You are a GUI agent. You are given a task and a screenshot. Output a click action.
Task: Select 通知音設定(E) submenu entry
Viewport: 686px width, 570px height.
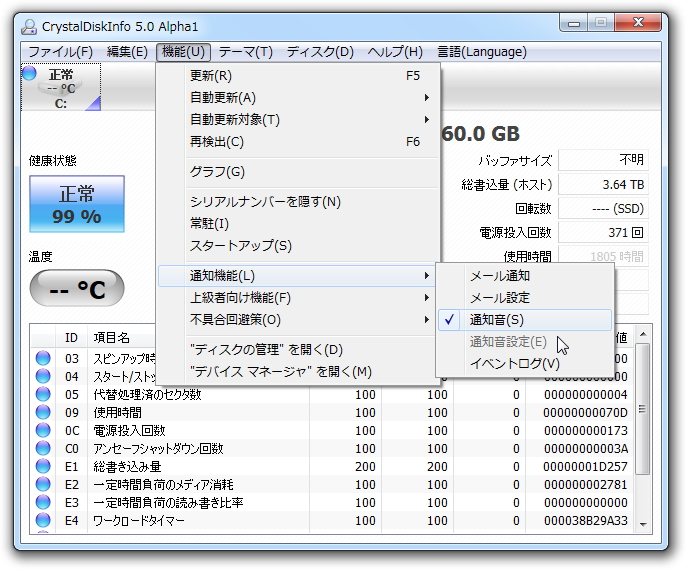pos(525,342)
